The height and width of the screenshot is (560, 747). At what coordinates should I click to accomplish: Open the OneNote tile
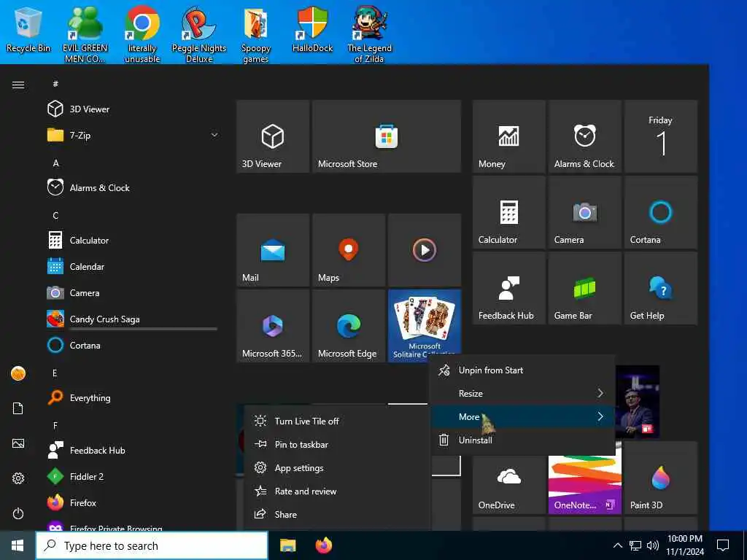(584, 485)
